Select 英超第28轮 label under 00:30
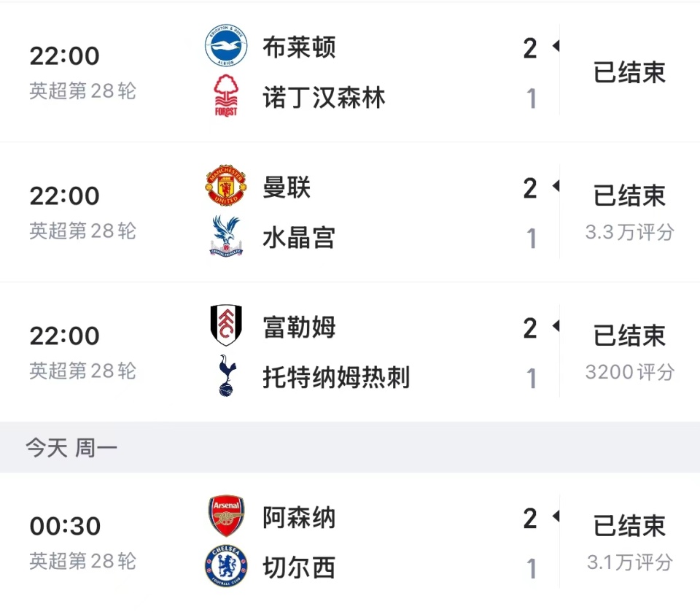Screen dimensions: 700x612 tap(82, 561)
